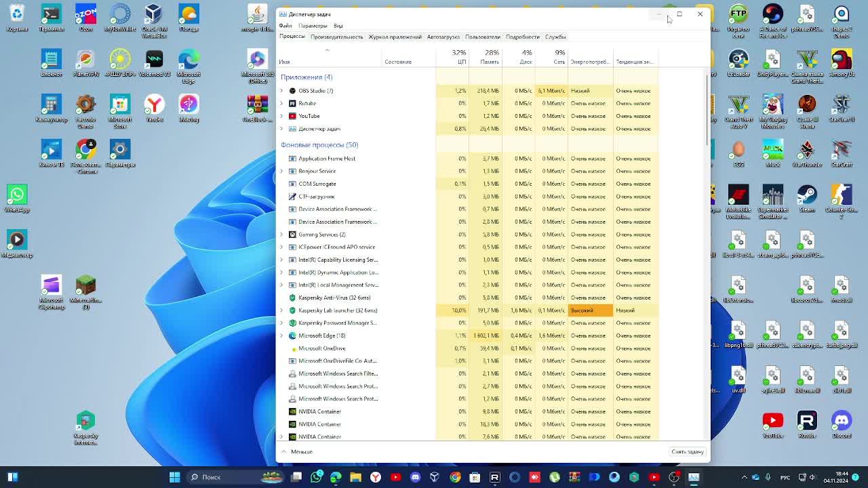Expand the OBS Studio (7) process group
Viewport: 868px width, 488px height.
282,91
